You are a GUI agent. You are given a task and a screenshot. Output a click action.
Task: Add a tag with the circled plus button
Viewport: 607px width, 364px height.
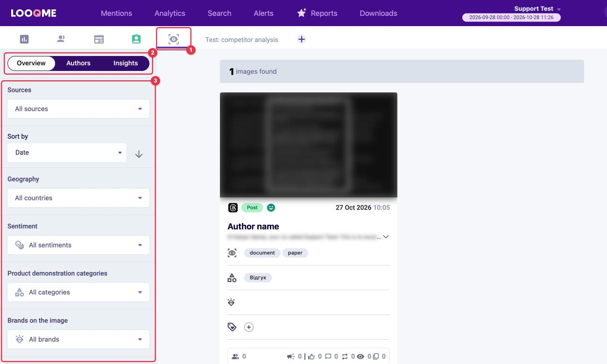click(x=249, y=327)
